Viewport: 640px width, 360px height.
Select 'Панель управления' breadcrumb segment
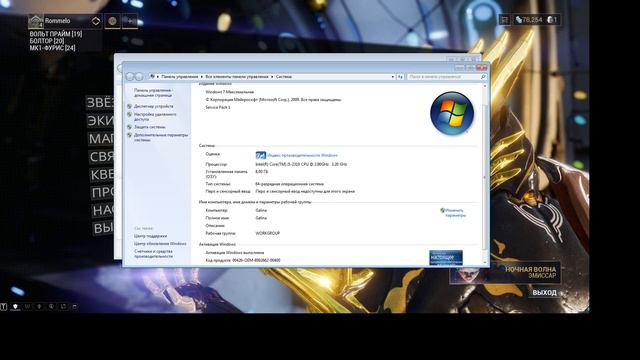click(180, 77)
